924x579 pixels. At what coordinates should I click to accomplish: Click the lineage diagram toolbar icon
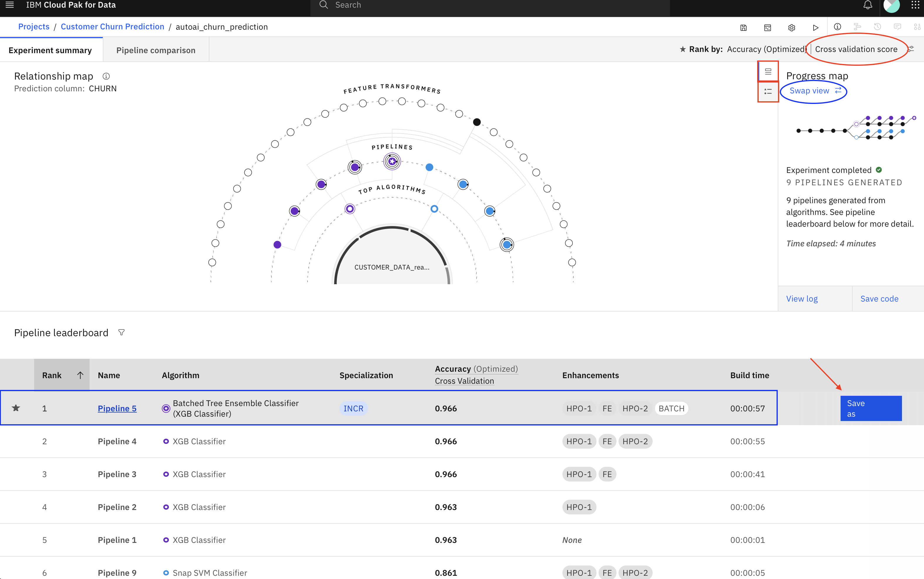[x=857, y=27]
